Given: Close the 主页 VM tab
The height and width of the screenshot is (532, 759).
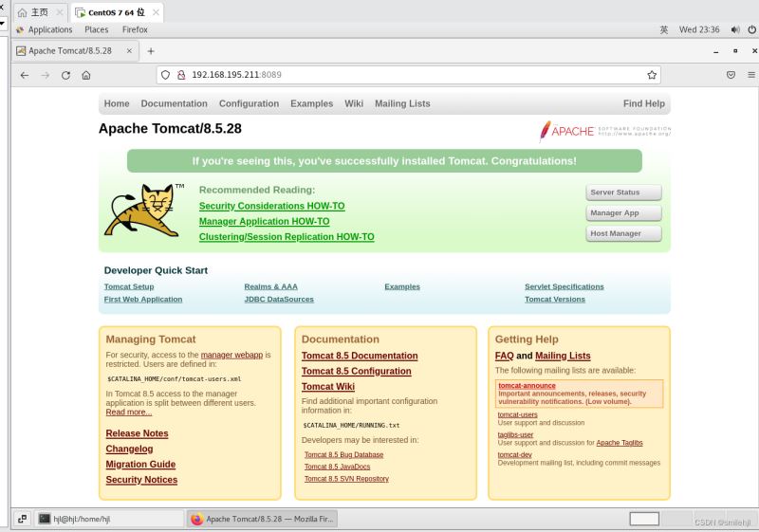Looking at the screenshot, I should click(60, 12).
